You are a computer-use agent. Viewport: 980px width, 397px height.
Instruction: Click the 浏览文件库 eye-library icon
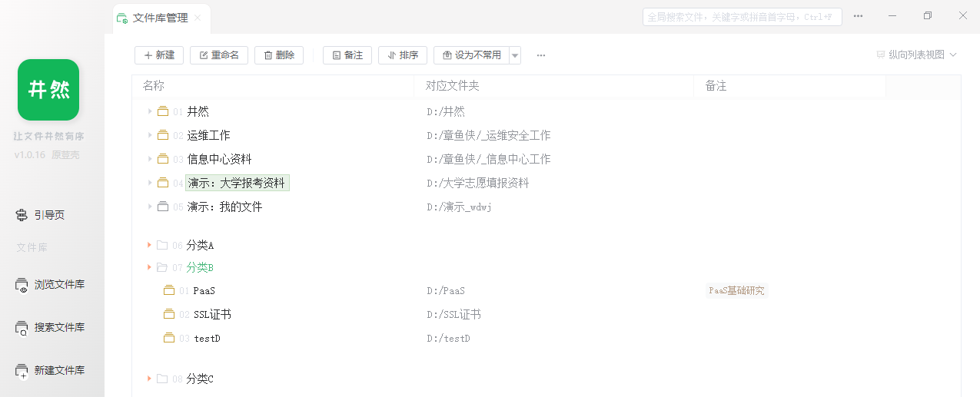(22, 285)
